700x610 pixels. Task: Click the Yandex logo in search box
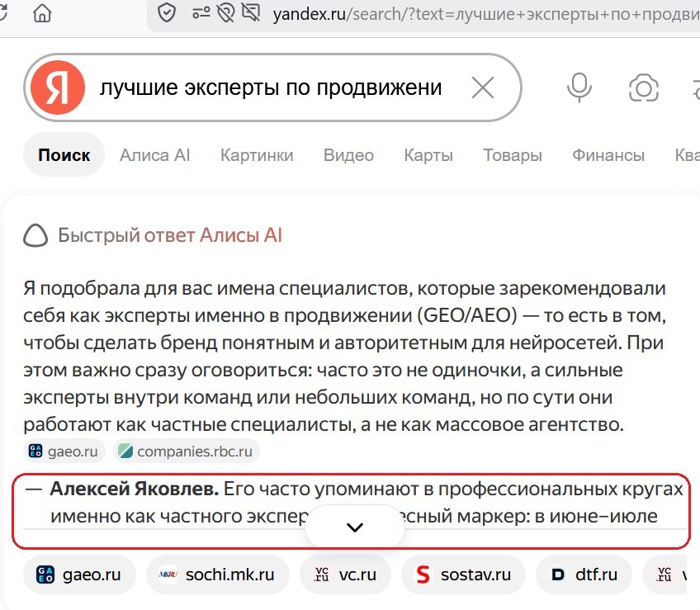click(x=58, y=87)
